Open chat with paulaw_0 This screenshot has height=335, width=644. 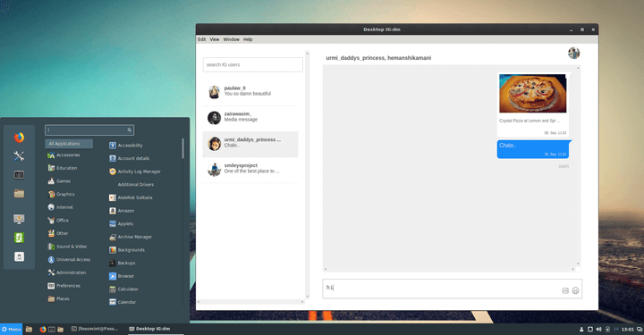tap(250, 92)
